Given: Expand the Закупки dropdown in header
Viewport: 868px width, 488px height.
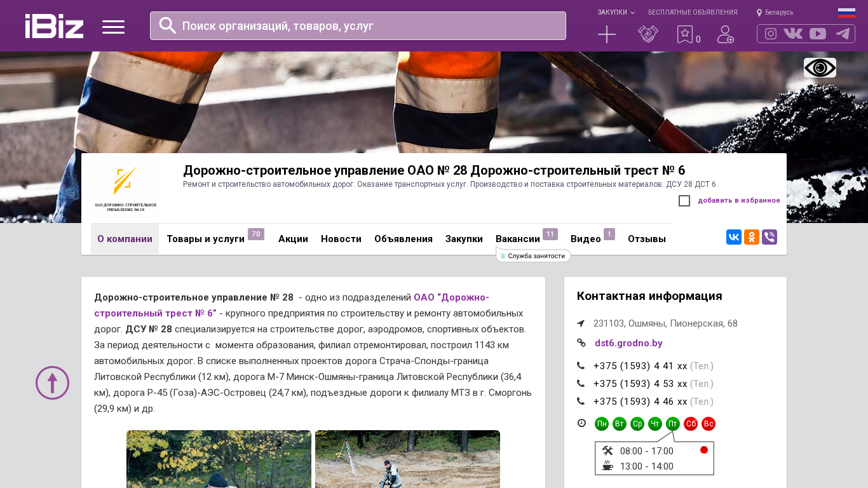Looking at the screenshot, I should tap(616, 13).
